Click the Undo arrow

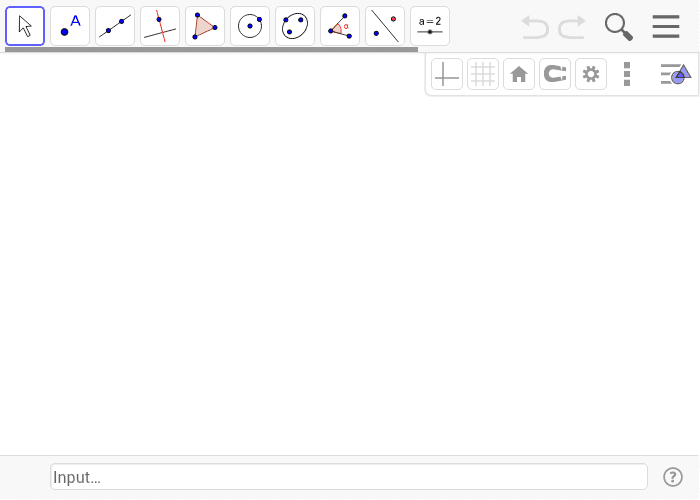(535, 27)
